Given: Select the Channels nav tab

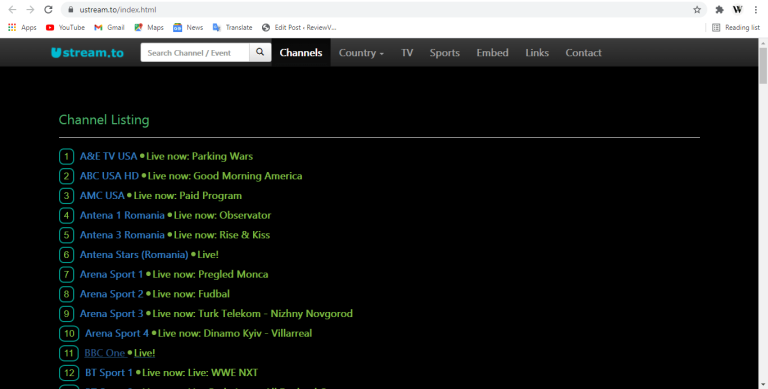Looking at the screenshot, I should point(301,52).
